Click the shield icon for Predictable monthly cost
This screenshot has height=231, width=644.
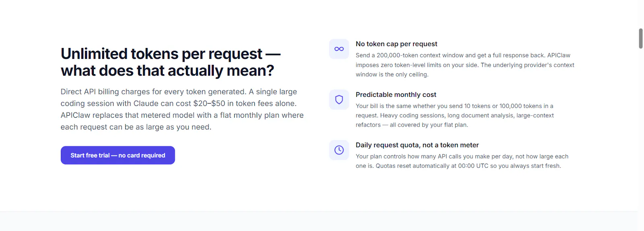pos(339,100)
